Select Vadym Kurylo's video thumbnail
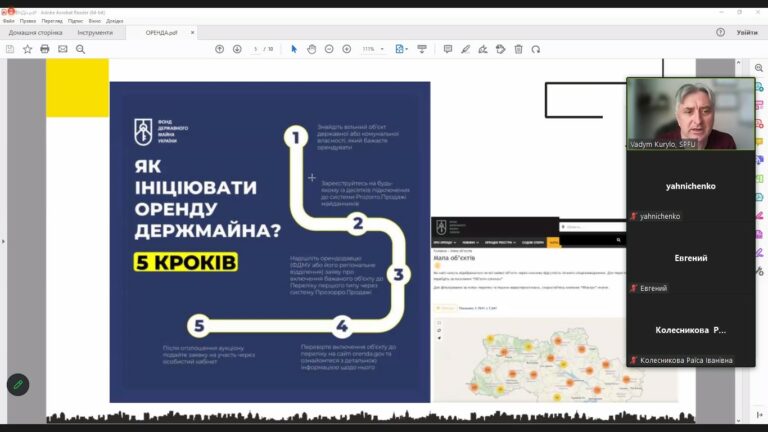 [x=690, y=113]
